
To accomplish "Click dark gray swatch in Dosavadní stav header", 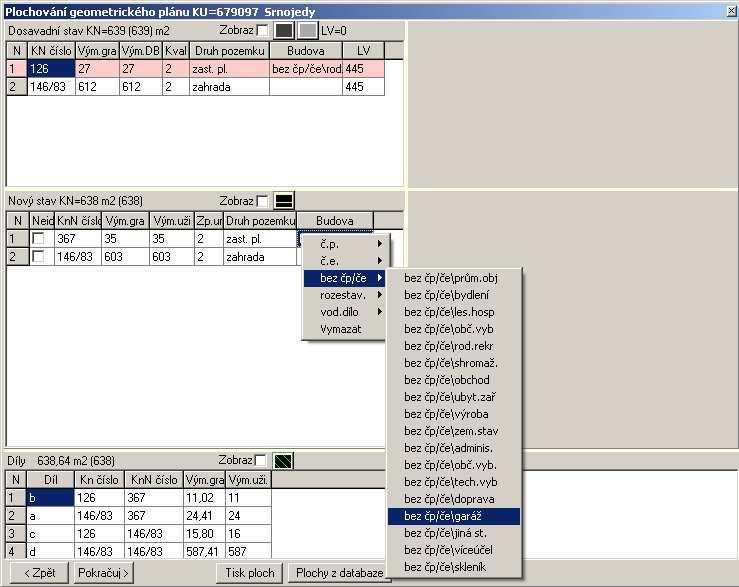I will 284,31.
